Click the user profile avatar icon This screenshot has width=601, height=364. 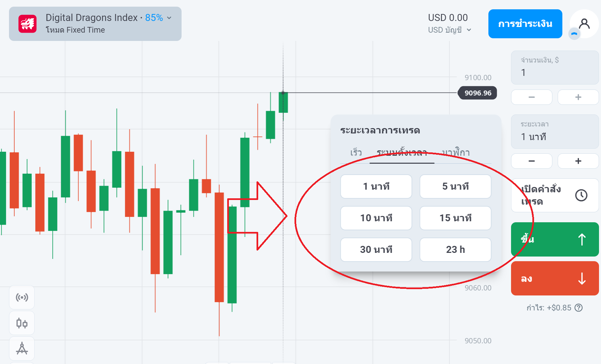click(x=584, y=24)
